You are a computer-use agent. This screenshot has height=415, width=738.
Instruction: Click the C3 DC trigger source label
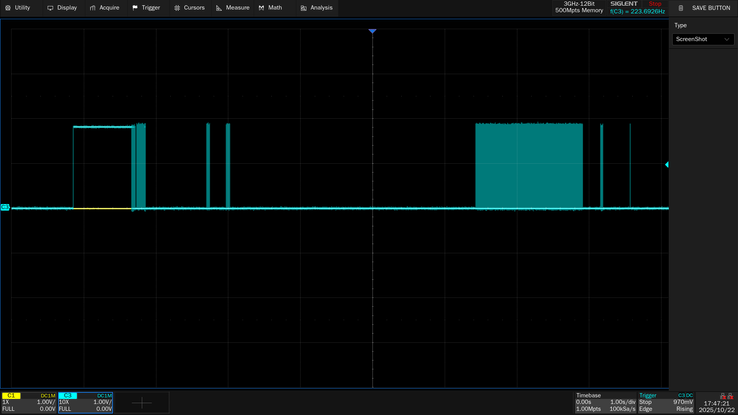pos(685,396)
